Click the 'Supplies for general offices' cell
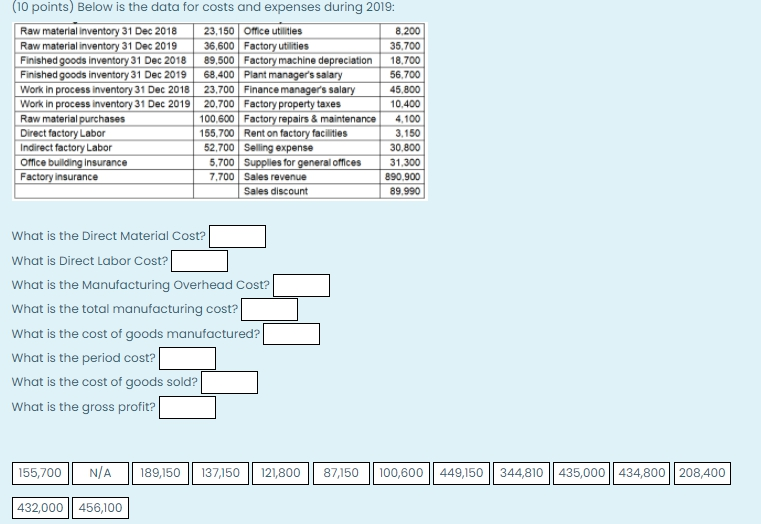The height and width of the screenshot is (524, 761). click(x=309, y=162)
